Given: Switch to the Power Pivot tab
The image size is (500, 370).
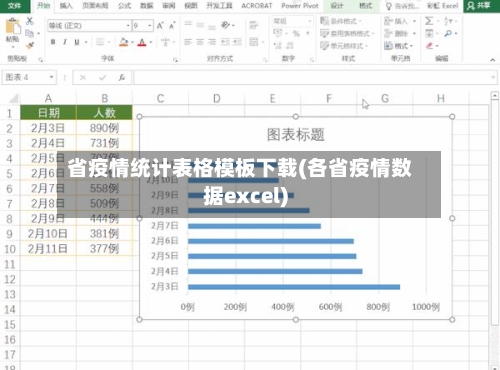Looking at the screenshot, I should [300, 6].
